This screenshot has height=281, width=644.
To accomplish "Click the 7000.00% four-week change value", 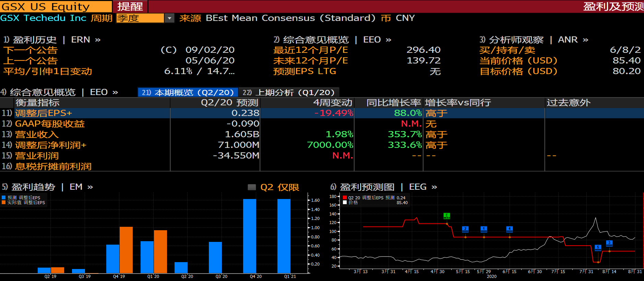I will click(x=330, y=145).
